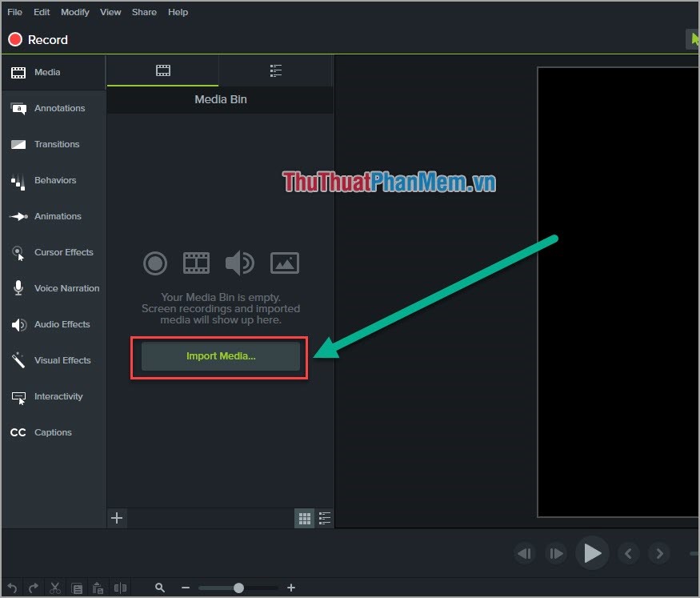Click the Undo arrow icon
This screenshot has width=700, height=598.
12,588
